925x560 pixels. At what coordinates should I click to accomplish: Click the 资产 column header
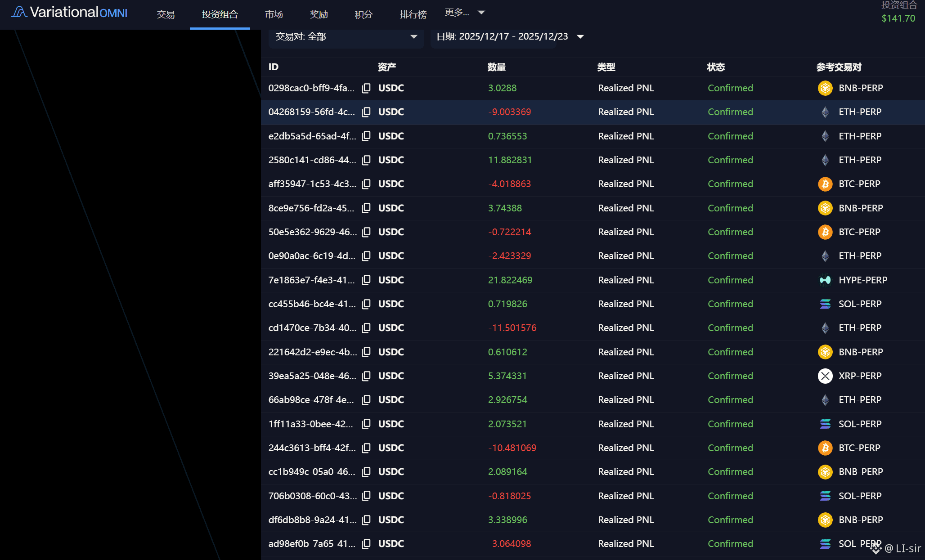[x=387, y=67]
